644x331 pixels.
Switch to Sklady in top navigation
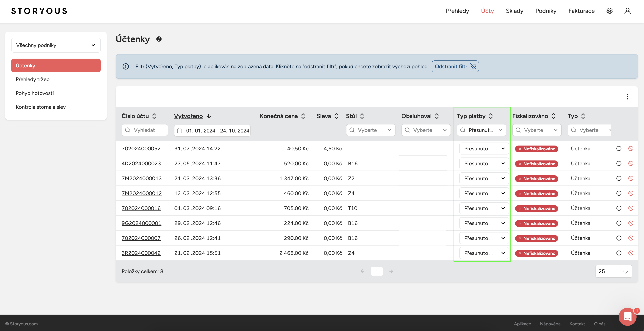(x=515, y=11)
